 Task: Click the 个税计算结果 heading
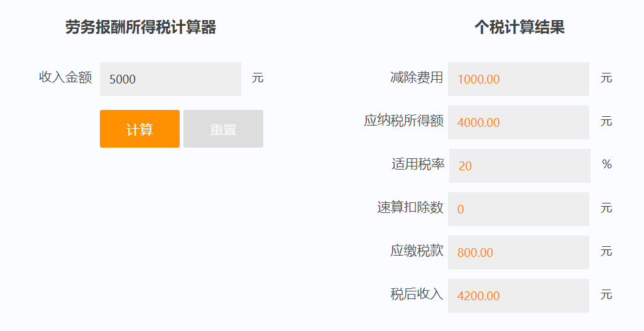[519, 28]
